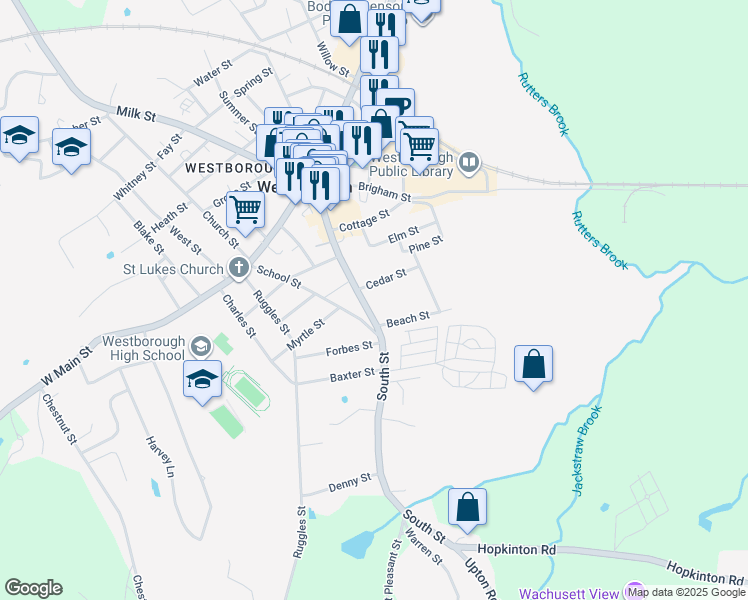
Task: Click the St Lukes Church label
Action: [x=173, y=269]
